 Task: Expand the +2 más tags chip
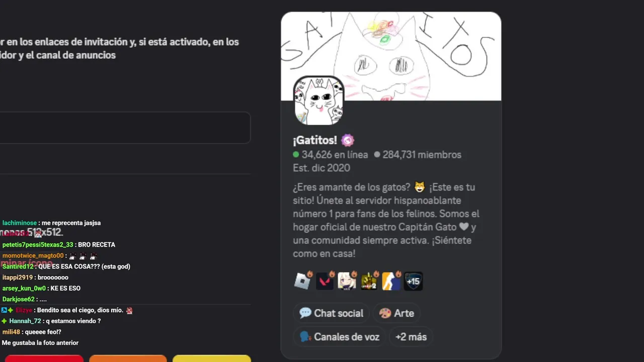pos(411,337)
